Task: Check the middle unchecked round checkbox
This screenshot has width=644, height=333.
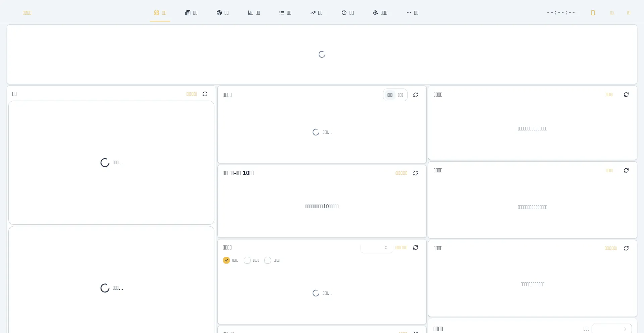Action: pos(247,260)
